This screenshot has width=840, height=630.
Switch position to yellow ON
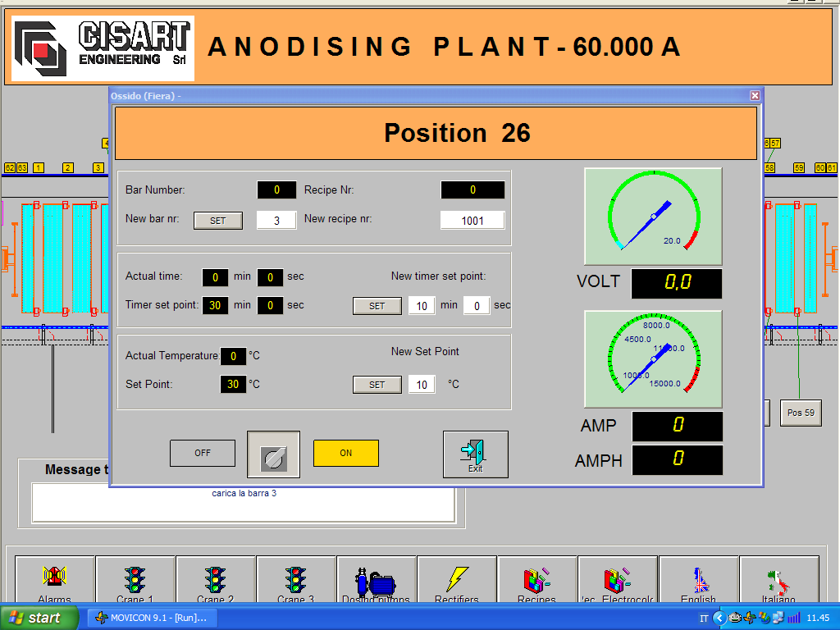[x=346, y=453]
